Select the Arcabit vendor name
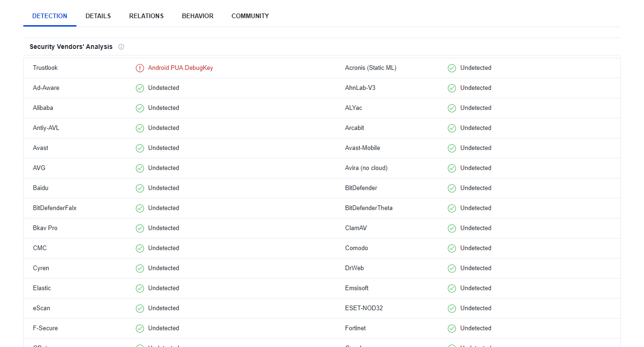 (354, 128)
